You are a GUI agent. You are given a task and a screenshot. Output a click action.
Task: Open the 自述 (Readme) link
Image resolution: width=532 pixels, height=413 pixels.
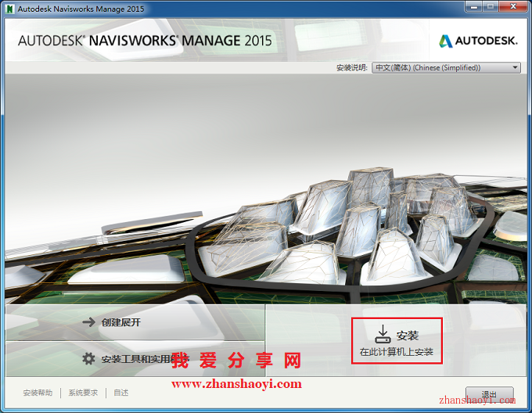[x=120, y=393]
